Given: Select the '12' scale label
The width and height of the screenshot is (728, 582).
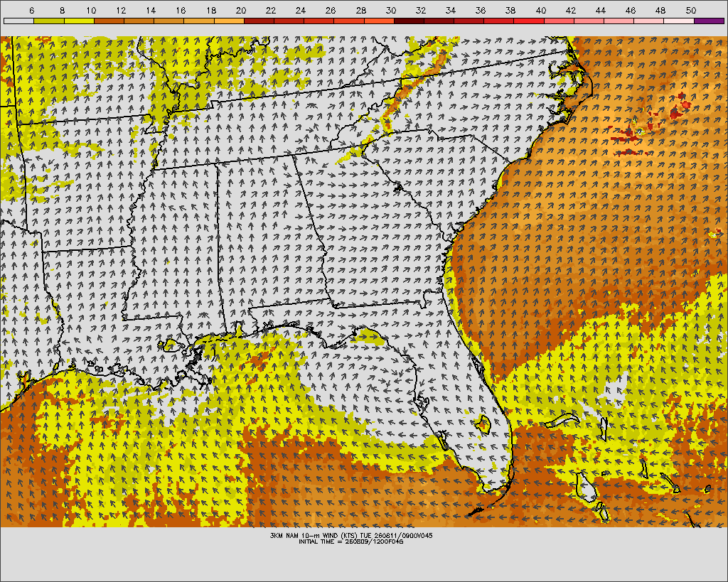Looking at the screenshot, I should click(121, 10).
